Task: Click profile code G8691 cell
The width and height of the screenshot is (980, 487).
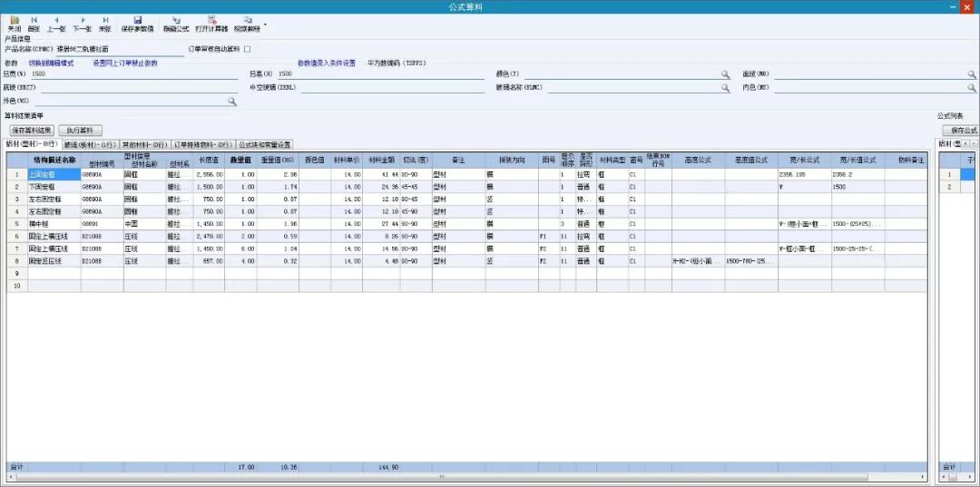Action: click(102, 223)
